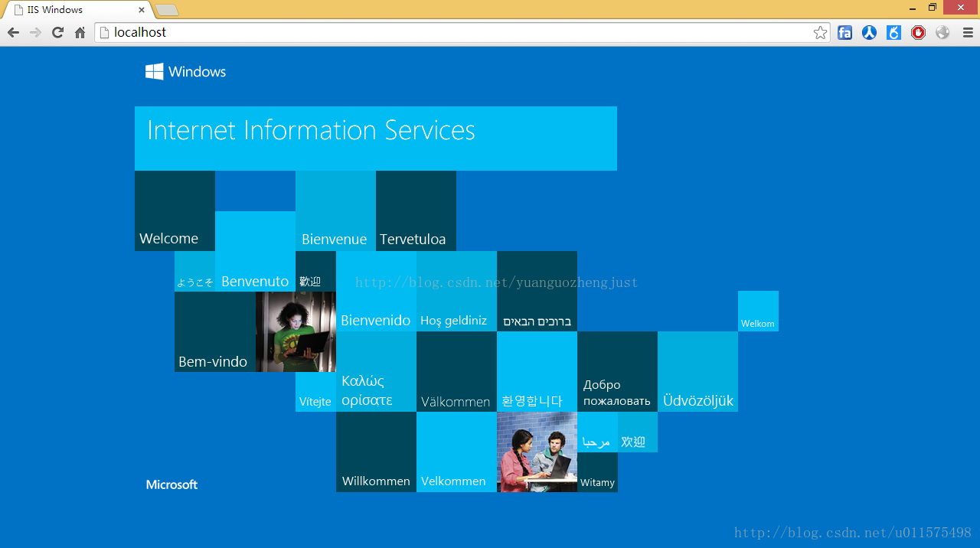Click the Vítejte tile
Viewport: 980px width, 548px height.
315,392
